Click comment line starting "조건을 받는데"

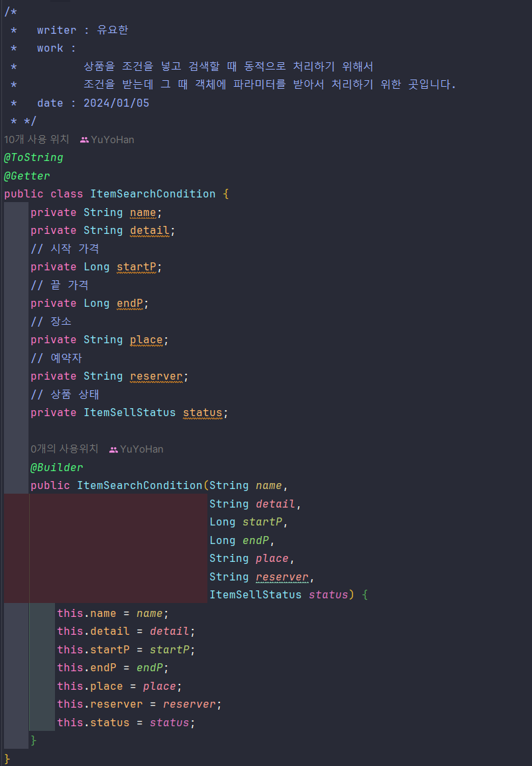coord(270,85)
